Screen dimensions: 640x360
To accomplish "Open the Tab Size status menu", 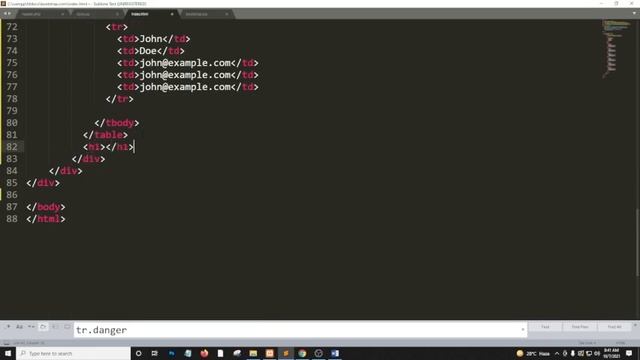I will point(587,343).
